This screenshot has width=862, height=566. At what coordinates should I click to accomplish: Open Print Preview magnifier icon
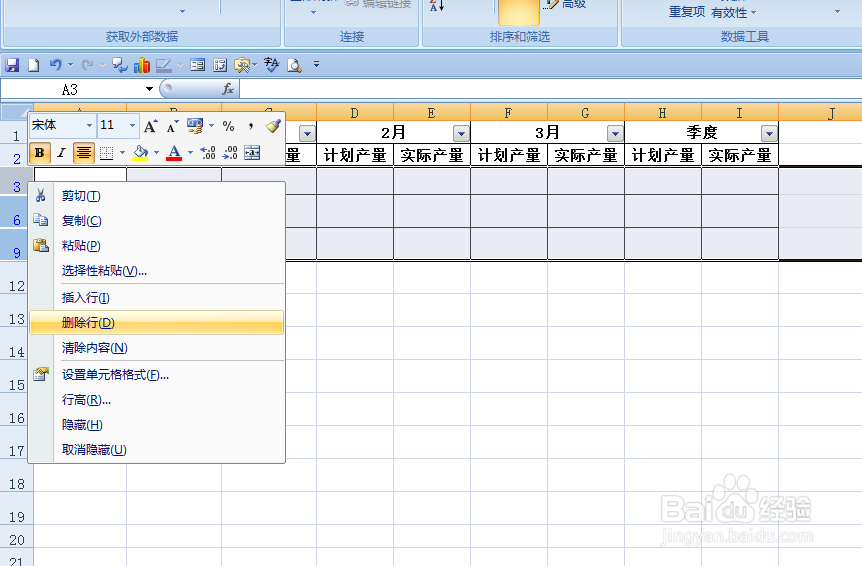295,66
